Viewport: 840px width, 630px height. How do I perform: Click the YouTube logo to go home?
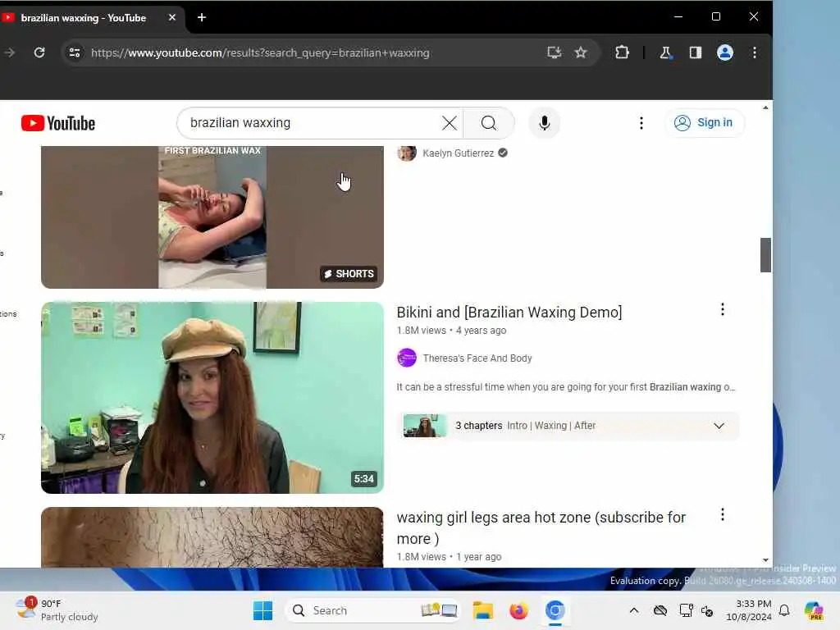pyautogui.click(x=58, y=123)
